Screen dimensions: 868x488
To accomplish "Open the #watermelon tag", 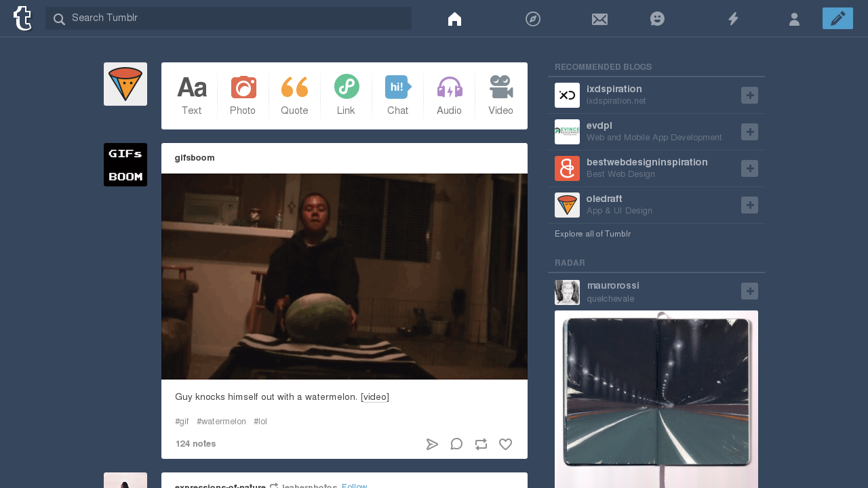I will 221,422.
